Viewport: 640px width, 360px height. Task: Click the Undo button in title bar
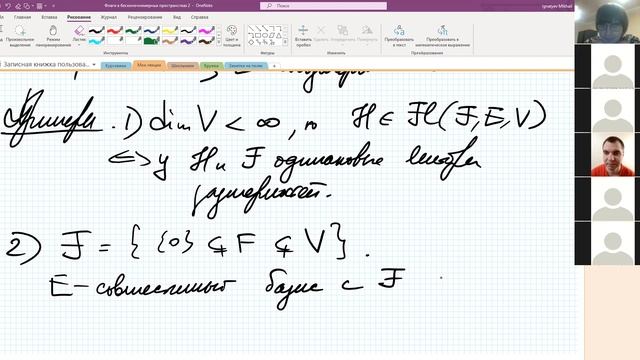click(8, 6)
